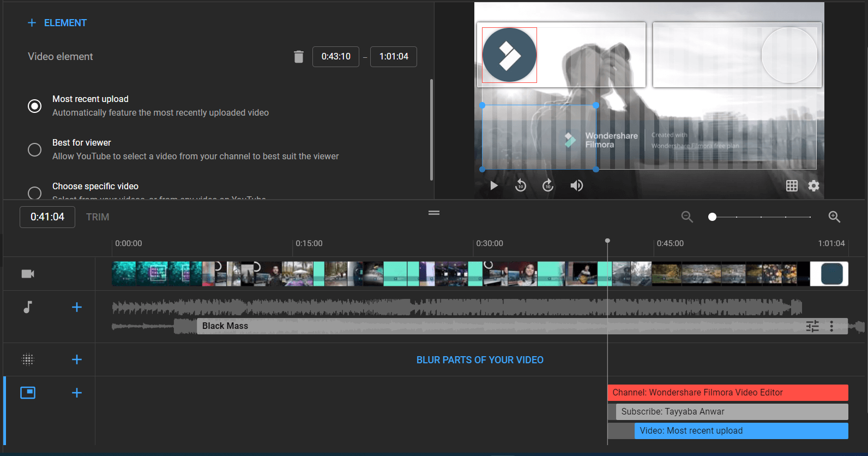
Task: Click the 0:00:00 timeline ruler mark
Action: (129, 243)
